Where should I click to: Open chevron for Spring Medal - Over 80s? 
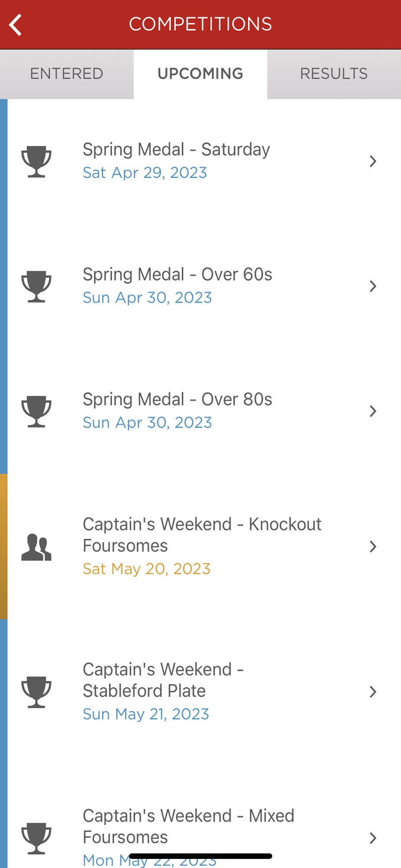373,411
